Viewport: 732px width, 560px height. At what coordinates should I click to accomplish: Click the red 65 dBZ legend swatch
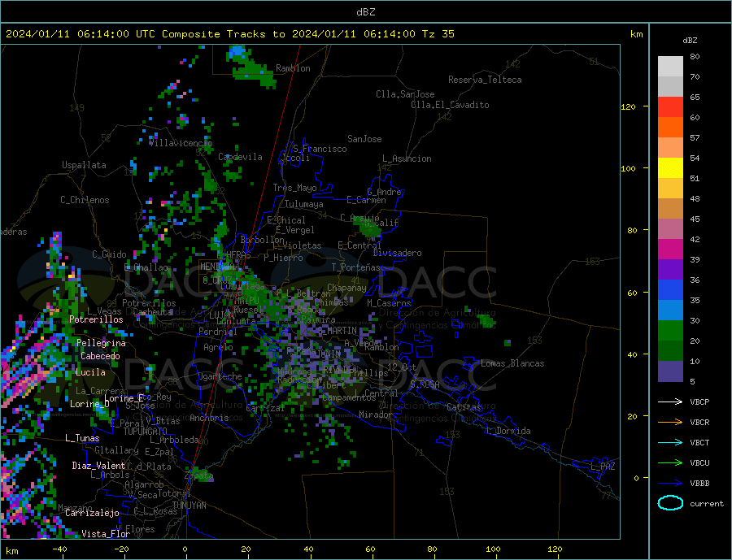click(670, 106)
